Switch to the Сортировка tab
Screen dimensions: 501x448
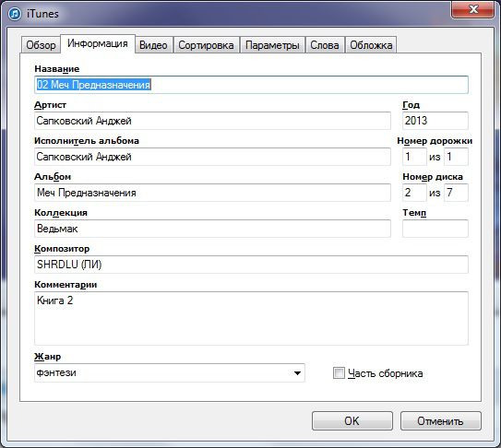tap(206, 45)
